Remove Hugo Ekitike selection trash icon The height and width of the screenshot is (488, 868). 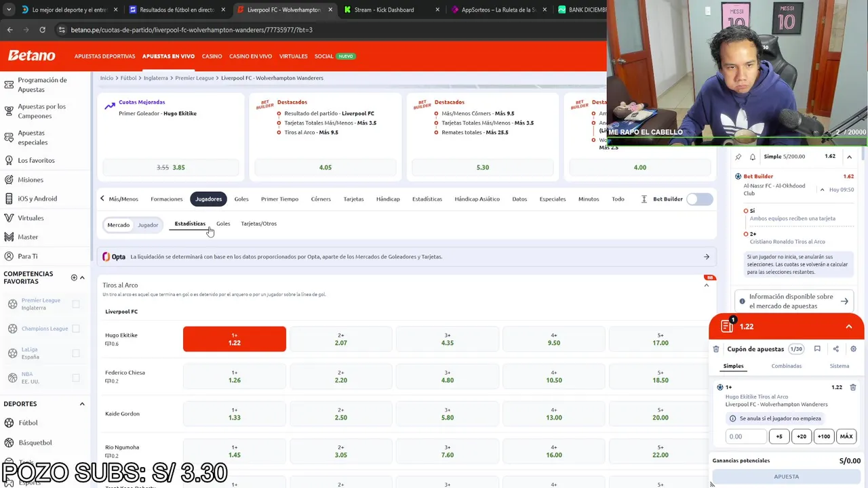tap(853, 387)
